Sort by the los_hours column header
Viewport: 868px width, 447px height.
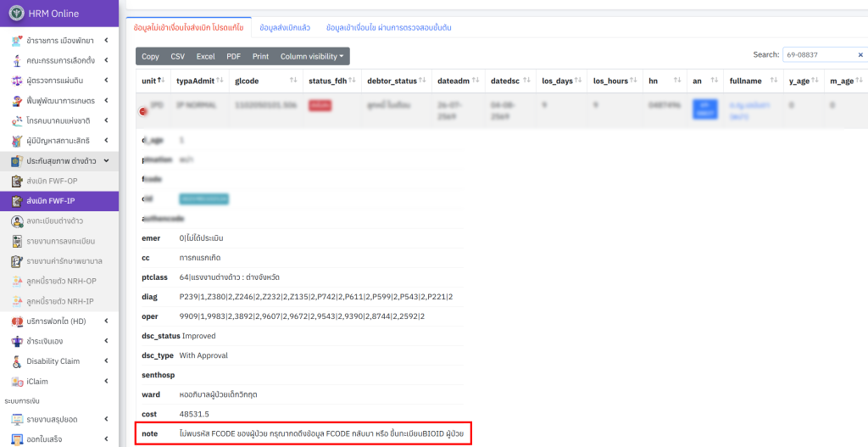[615, 81]
